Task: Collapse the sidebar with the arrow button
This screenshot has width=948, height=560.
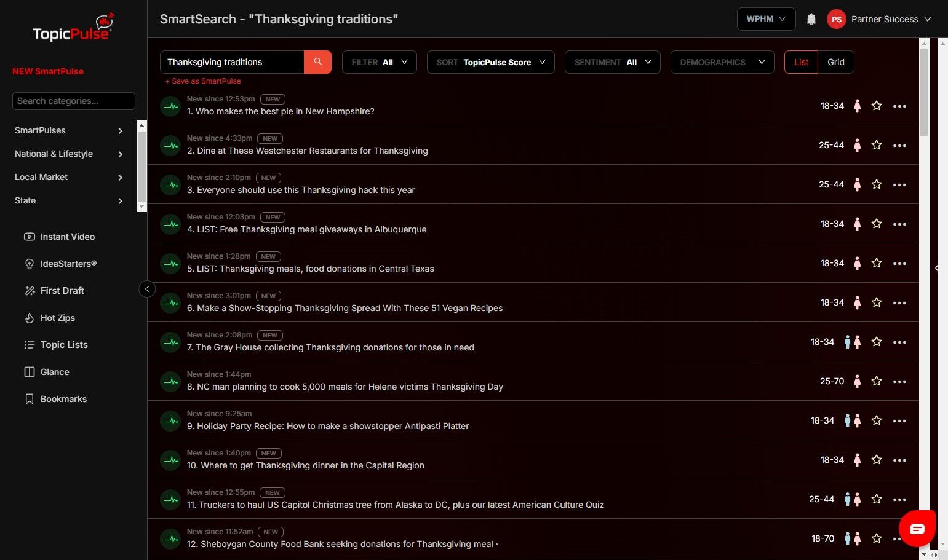Action: (x=147, y=289)
